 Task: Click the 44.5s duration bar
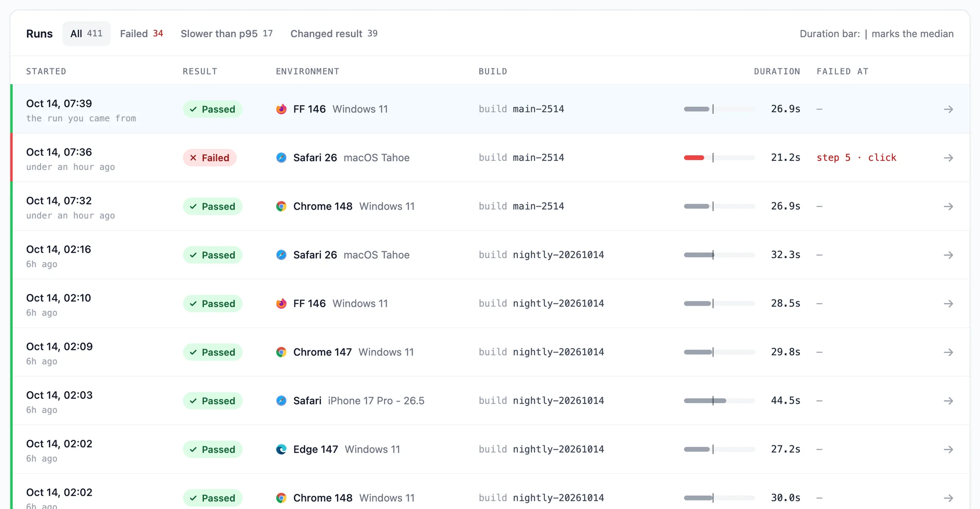[x=719, y=401]
